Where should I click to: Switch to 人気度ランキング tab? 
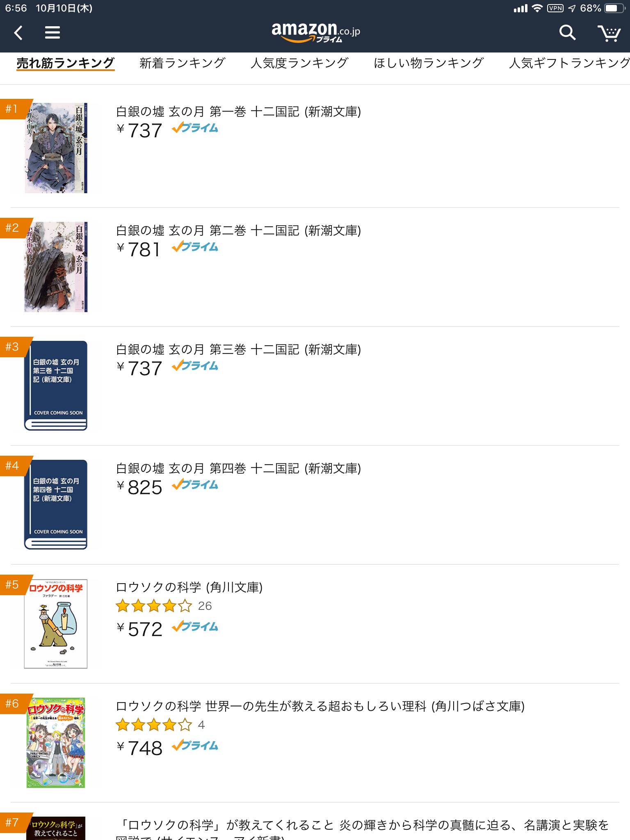299,63
